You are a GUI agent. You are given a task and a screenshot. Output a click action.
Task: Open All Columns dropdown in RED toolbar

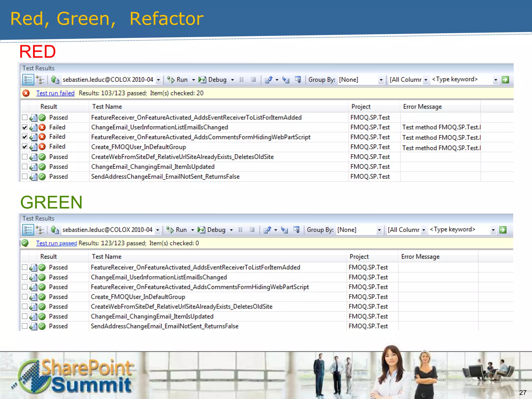pos(426,80)
